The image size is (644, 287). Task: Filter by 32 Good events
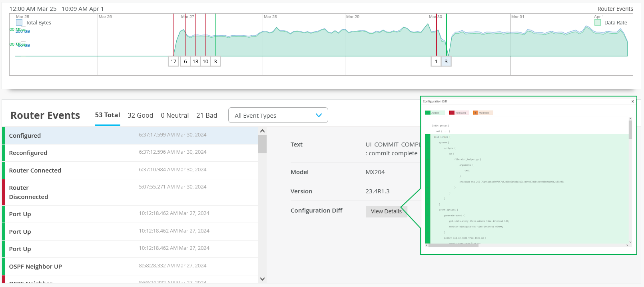(x=140, y=115)
